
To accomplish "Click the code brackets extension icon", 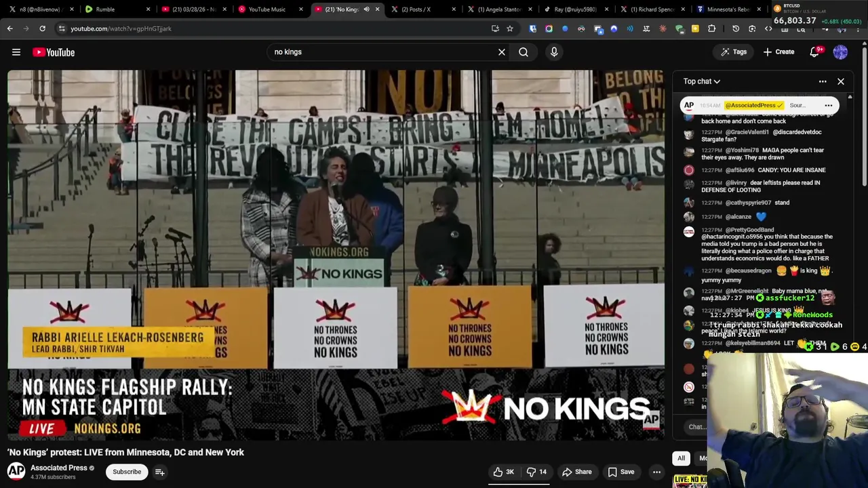I will pos(768,28).
